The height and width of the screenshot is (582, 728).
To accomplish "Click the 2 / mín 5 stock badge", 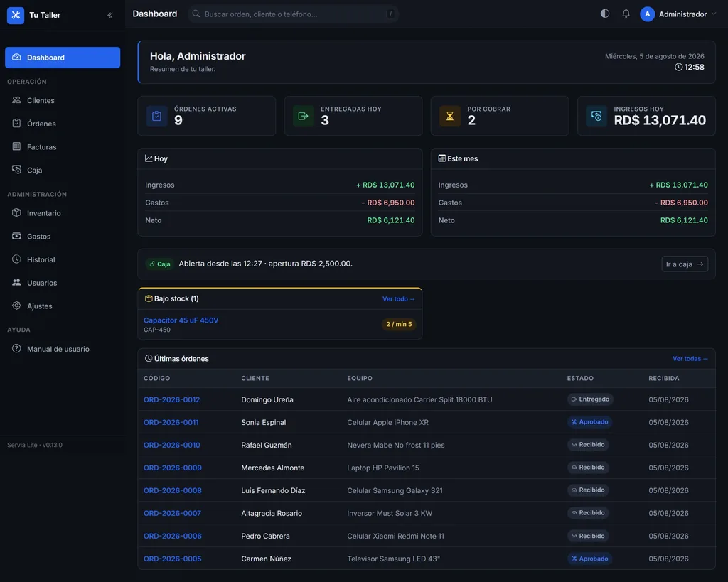I will [399, 324].
